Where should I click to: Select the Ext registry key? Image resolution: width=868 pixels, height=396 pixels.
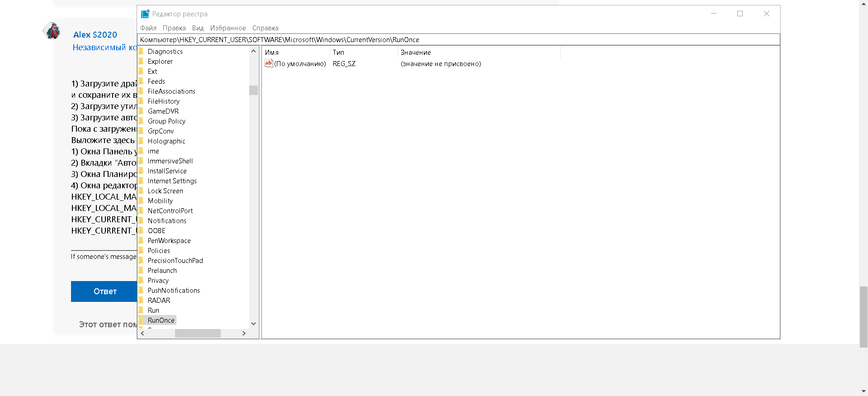click(x=152, y=72)
